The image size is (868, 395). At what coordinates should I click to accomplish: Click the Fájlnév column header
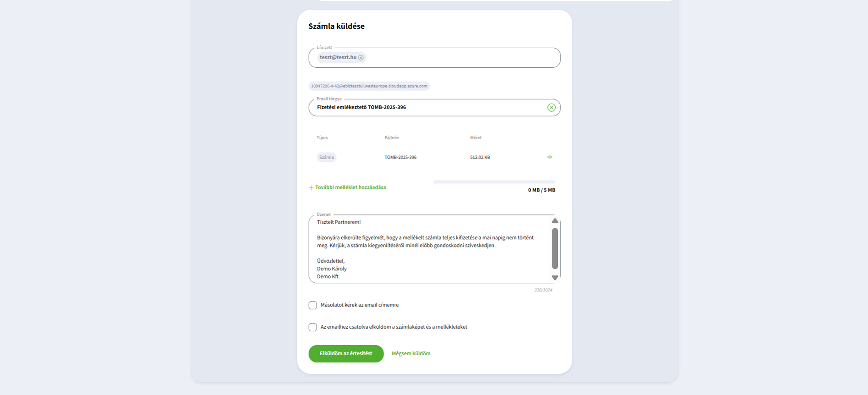392,138
